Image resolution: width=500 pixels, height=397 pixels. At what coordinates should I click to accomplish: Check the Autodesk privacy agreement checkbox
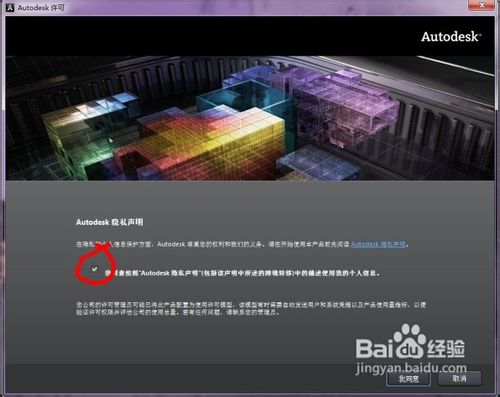click(x=95, y=269)
